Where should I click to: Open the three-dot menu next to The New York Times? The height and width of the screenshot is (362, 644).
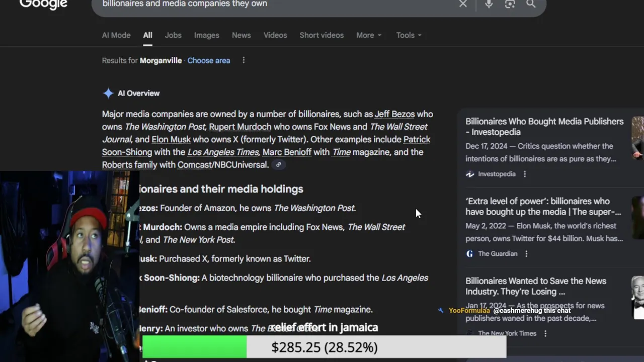pos(545,333)
